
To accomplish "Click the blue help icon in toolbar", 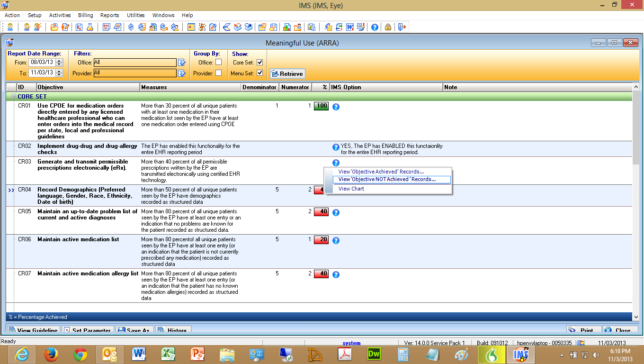I will click(375, 27).
